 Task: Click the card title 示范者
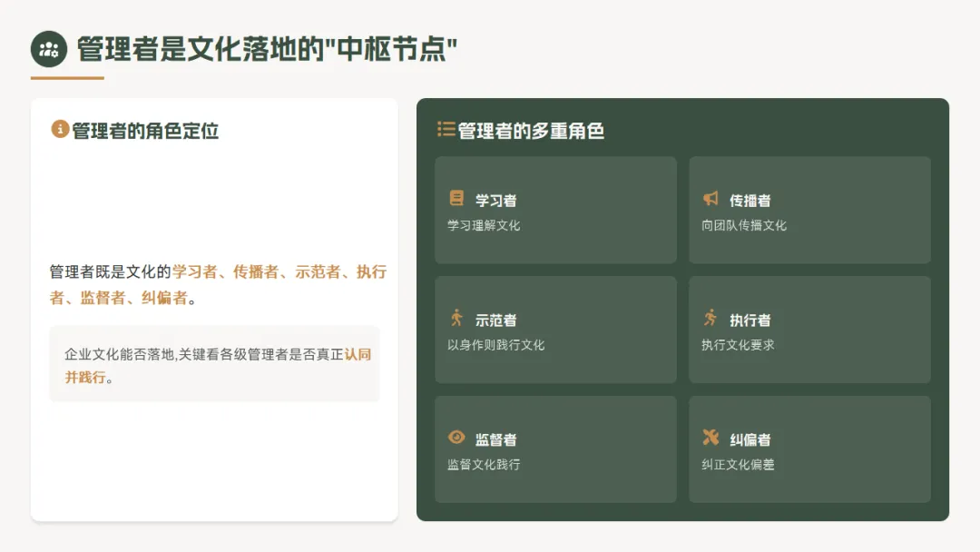[495, 320]
